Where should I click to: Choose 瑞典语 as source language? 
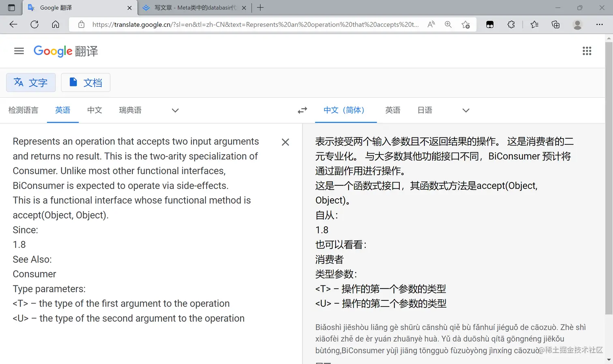pos(130,110)
